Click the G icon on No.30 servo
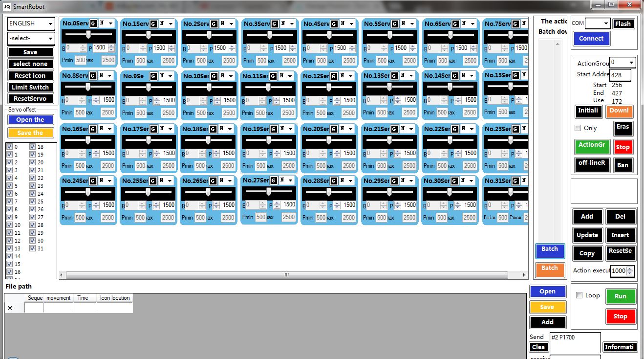This screenshot has height=359, width=644. point(454,181)
